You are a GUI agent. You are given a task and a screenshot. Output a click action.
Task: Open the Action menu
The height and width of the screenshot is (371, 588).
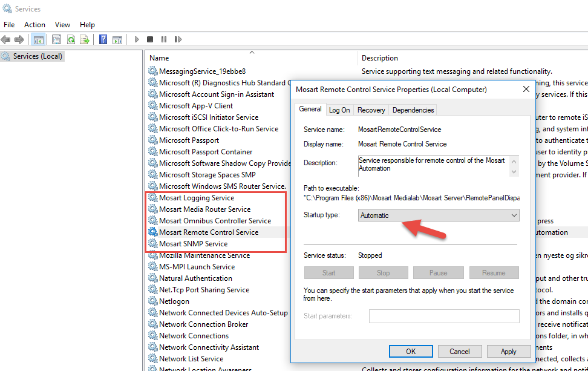coord(34,25)
